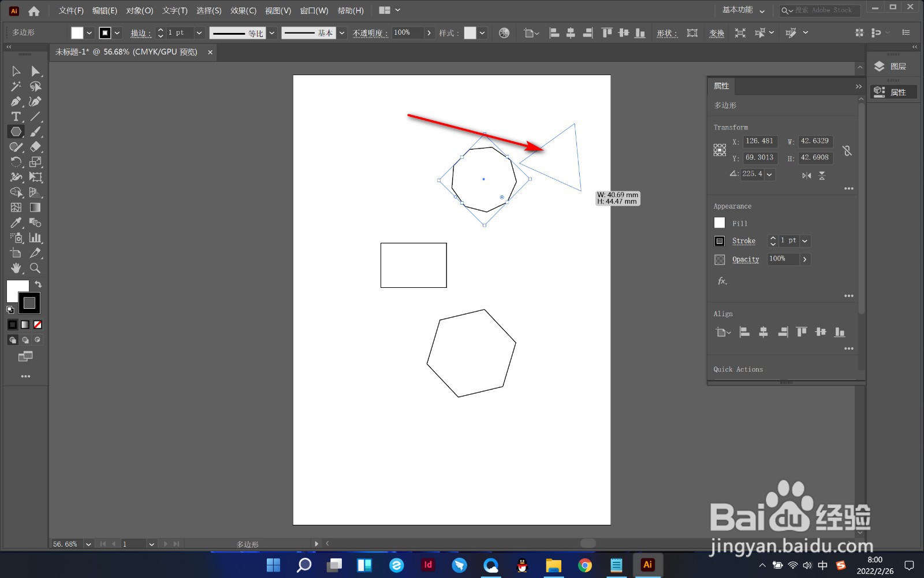Open Adobe Illustrator from the taskbar
This screenshot has height=578, width=924.
point(648,565)
